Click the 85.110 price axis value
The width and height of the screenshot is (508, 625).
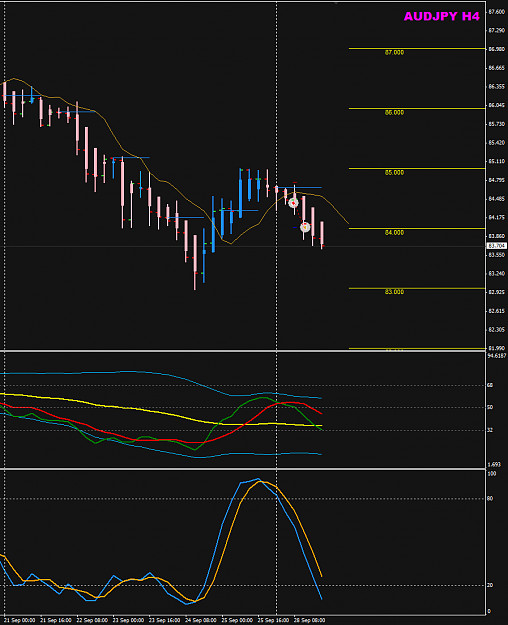coord(496,161)
